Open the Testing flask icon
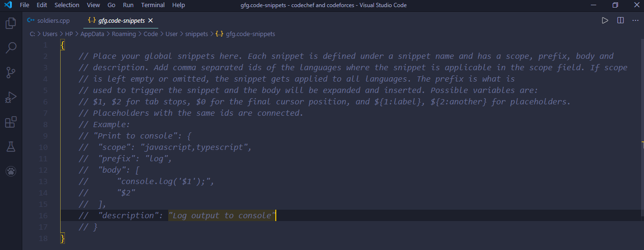 coord(10,147)
